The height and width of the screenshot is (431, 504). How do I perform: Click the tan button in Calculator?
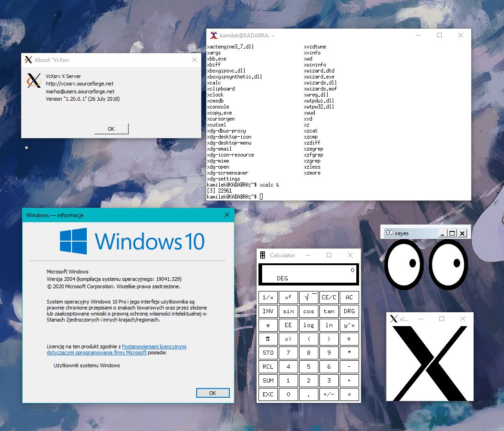(329, 311)
